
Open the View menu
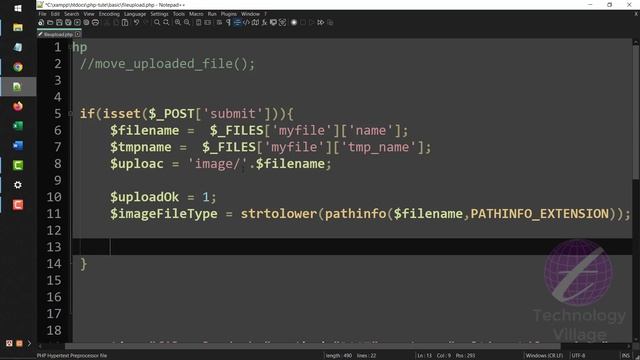(89, 14)
